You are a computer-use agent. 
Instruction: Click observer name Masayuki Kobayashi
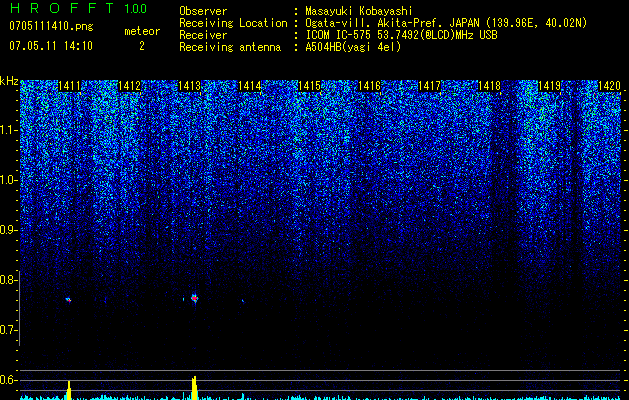(x=359, y=11)
